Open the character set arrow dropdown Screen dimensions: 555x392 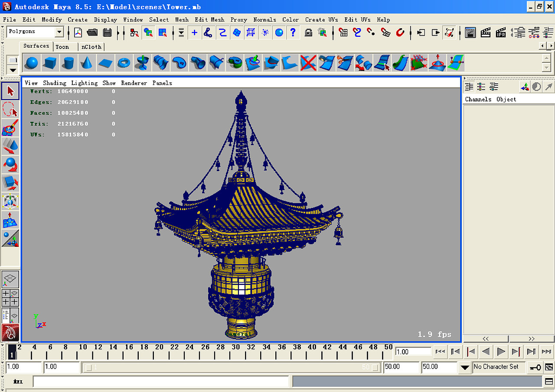point(465,367)
